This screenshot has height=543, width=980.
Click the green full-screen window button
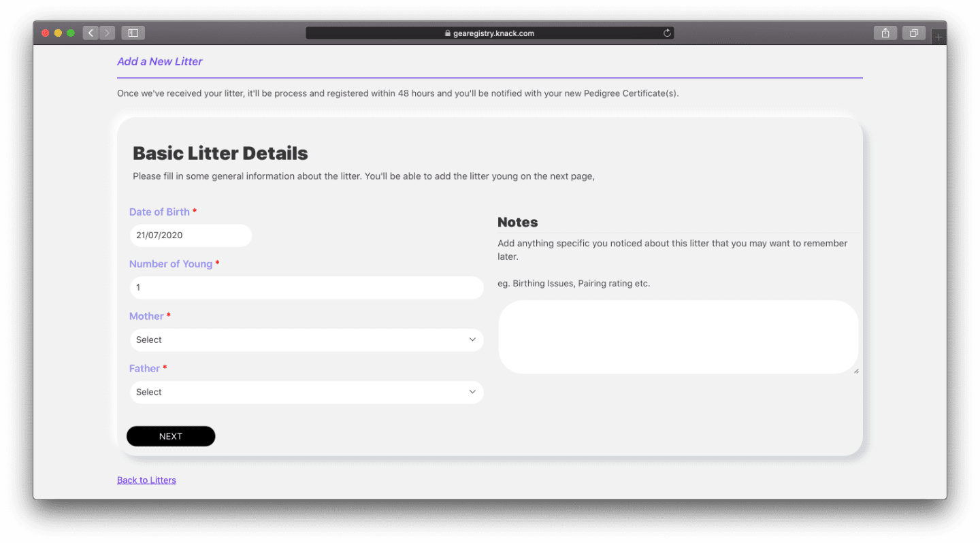click(x=71, y=33)
